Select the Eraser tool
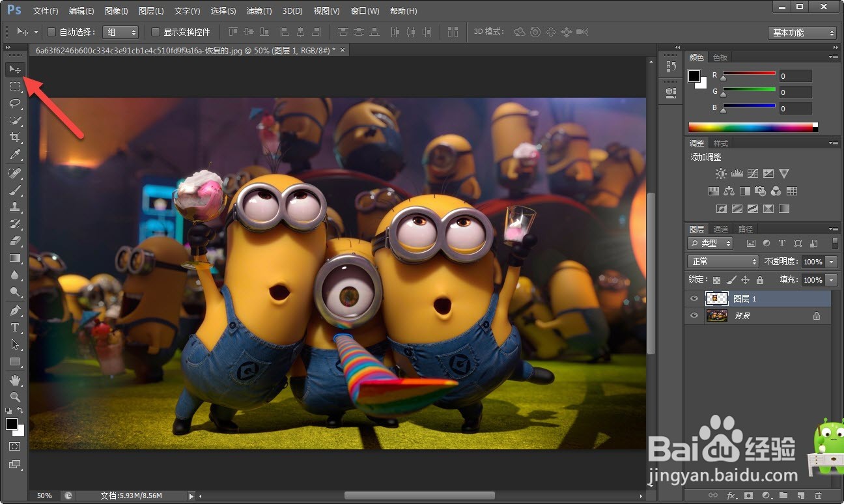844x504 pixels. (x=15, y=241)
